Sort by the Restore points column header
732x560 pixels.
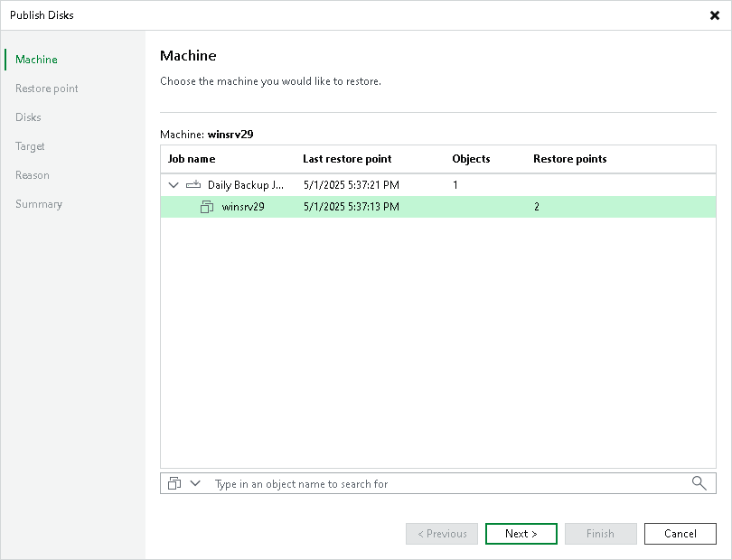(x=570, y=159)
